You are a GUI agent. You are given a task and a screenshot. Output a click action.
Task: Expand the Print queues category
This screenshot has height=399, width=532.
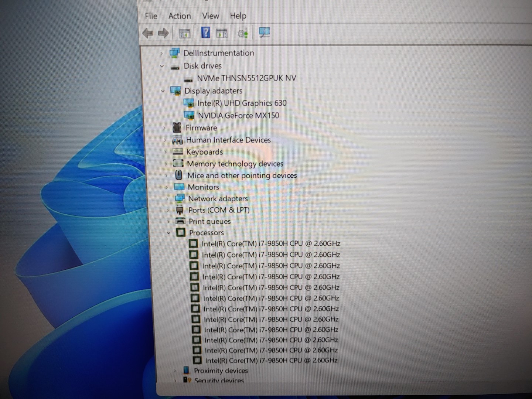[168, 222]
